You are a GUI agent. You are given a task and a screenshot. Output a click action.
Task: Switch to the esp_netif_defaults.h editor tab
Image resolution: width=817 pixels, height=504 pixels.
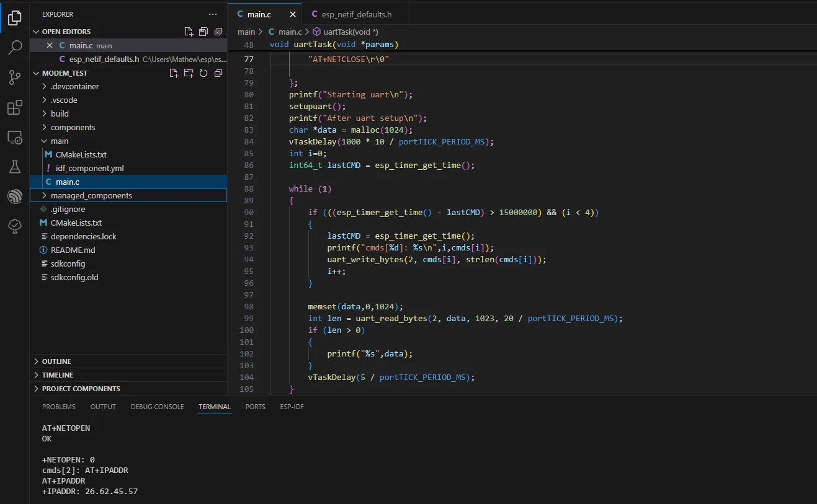pos(356,14)
